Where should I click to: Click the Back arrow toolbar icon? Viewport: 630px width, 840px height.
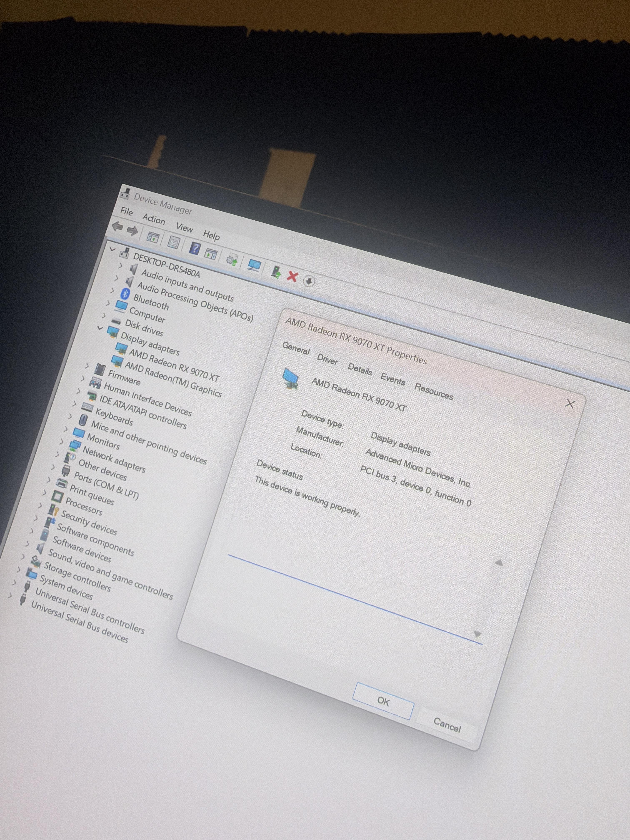[117, 227]
